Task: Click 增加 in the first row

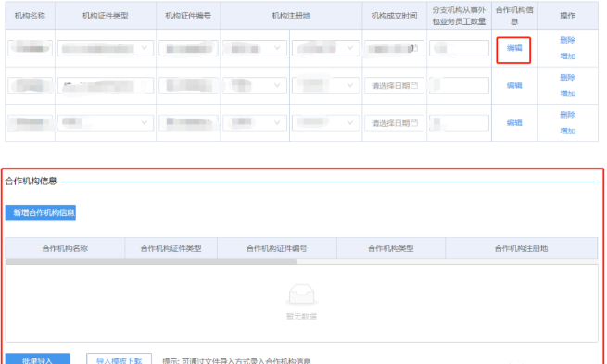Action: [x=567, y=56]
